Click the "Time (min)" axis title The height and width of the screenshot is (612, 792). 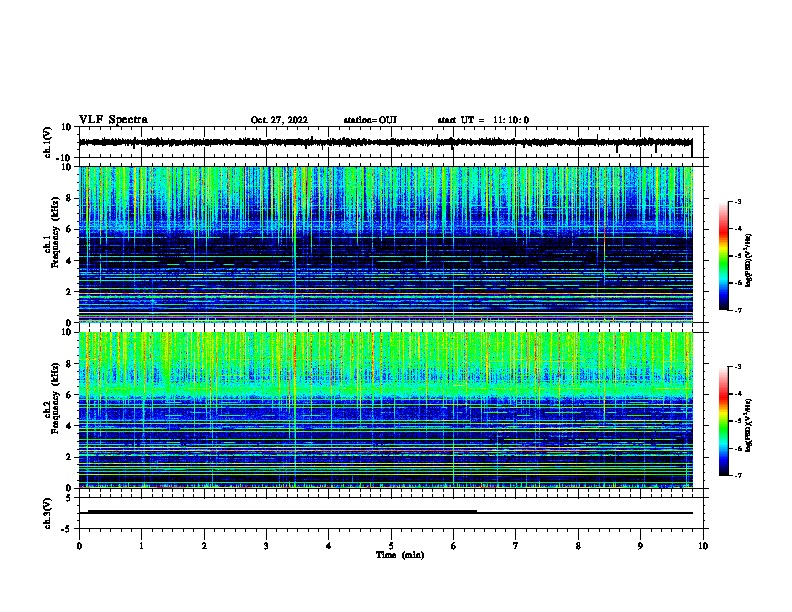point(400,555)
